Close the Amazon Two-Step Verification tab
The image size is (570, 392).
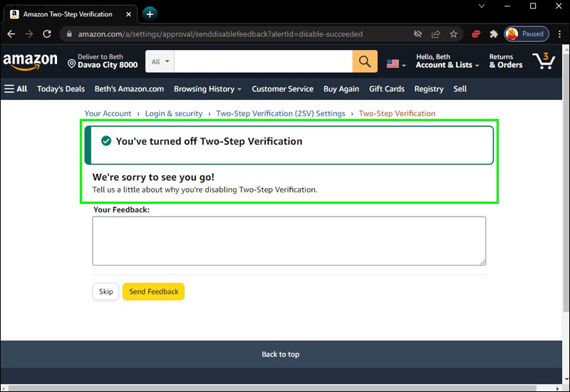click(x=129, y=14)
